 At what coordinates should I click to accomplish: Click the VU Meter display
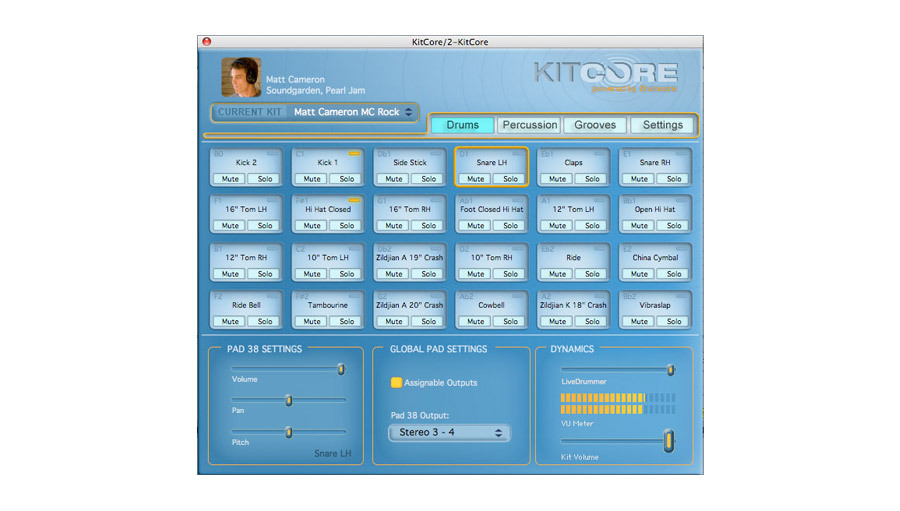(618, 404)
